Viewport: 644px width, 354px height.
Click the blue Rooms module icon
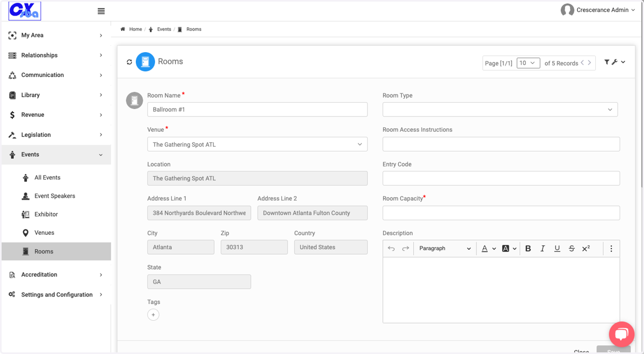[x=145, y=62]
